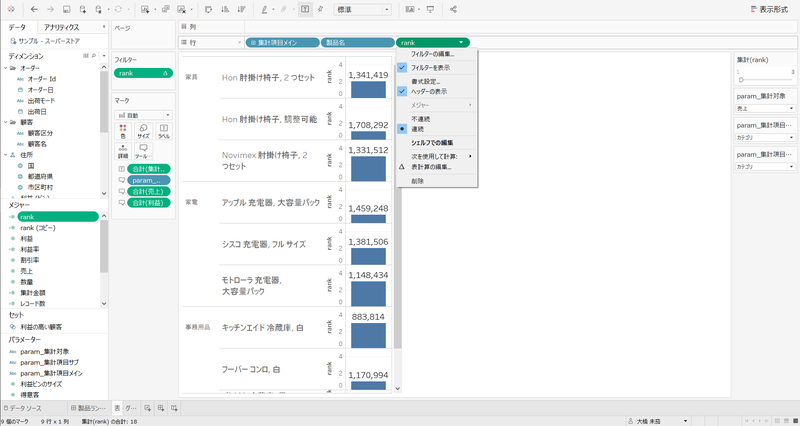Click the bar for Hon 肘掛け椅子, 調整可能
Screen dimensions: 800x426
[368, 135]
